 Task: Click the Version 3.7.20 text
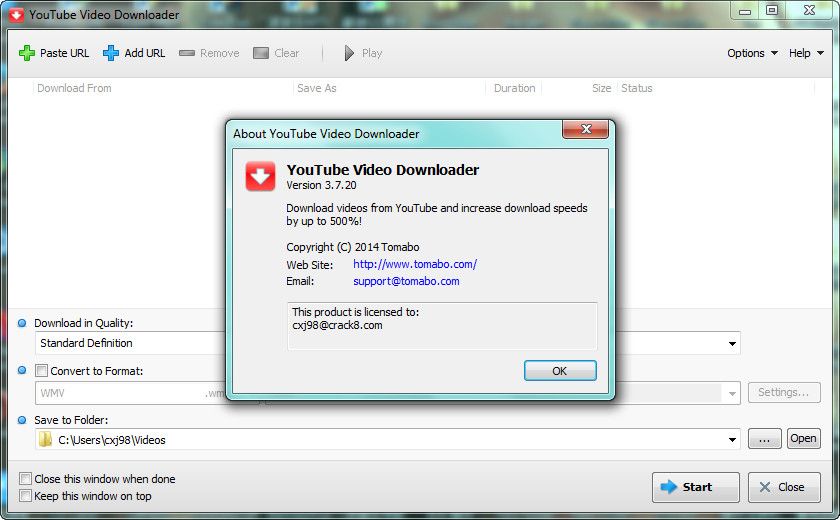click(321, 185)
